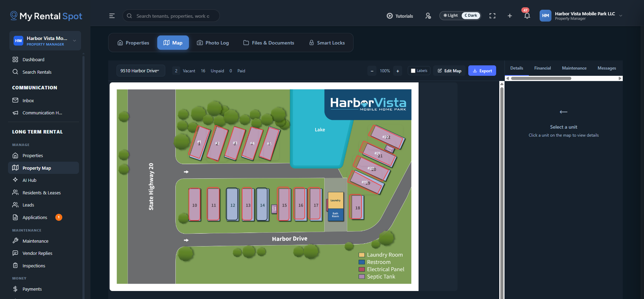Open the Photo Log tab
644x299 pixels.
tap(213, 43)
